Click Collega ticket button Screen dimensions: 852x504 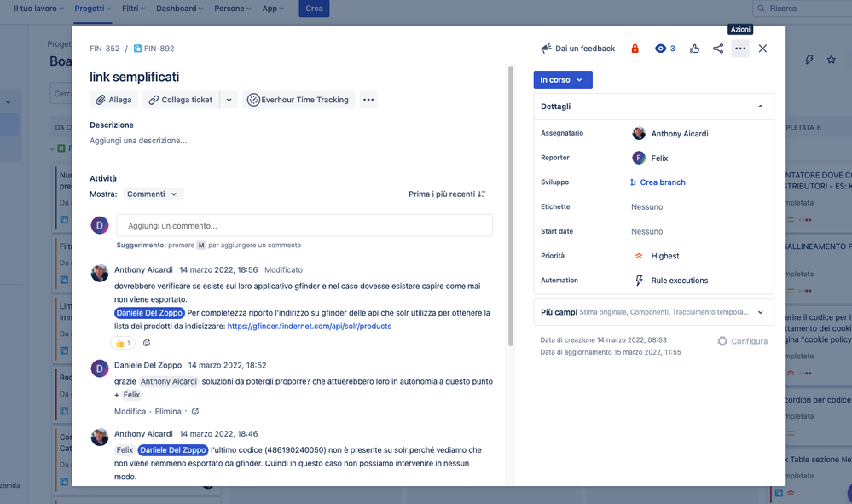click(181, 100)
